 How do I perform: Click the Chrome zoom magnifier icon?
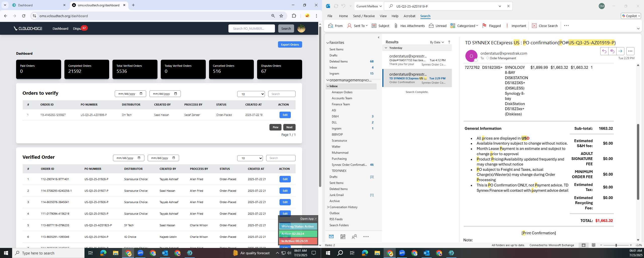tap(273, 16)
